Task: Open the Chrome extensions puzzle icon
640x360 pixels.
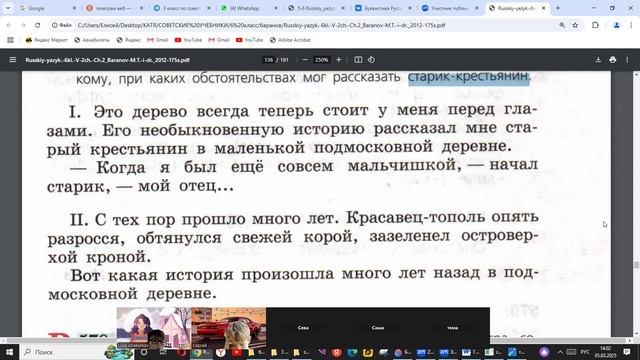Action: click(x=596, y=25)
